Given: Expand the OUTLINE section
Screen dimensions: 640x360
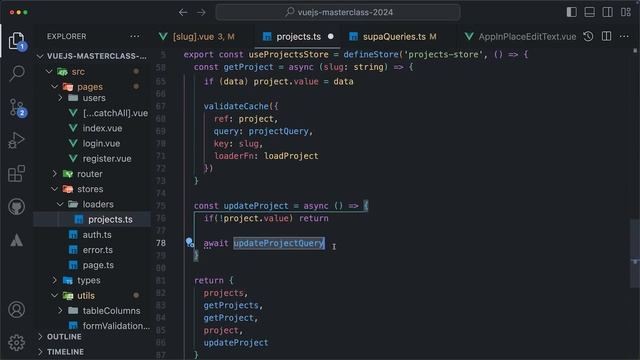Looking at the screenshot, I should 92,337.
